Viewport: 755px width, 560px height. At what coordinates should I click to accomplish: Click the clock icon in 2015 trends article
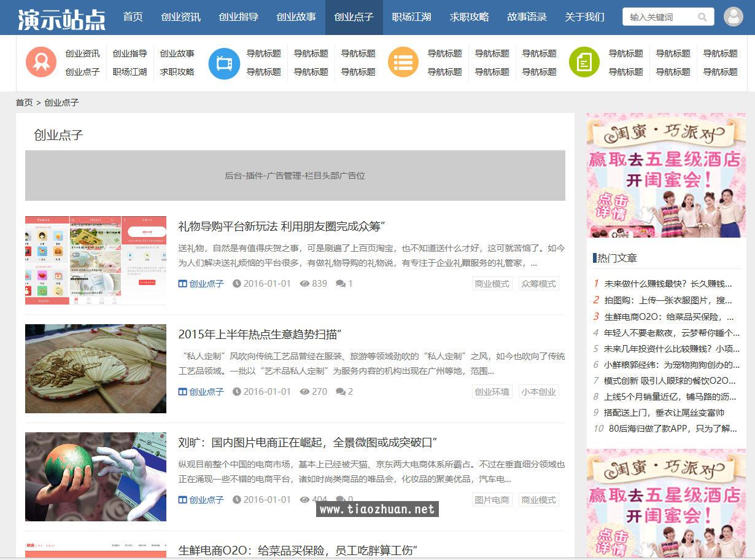(237, 392)
